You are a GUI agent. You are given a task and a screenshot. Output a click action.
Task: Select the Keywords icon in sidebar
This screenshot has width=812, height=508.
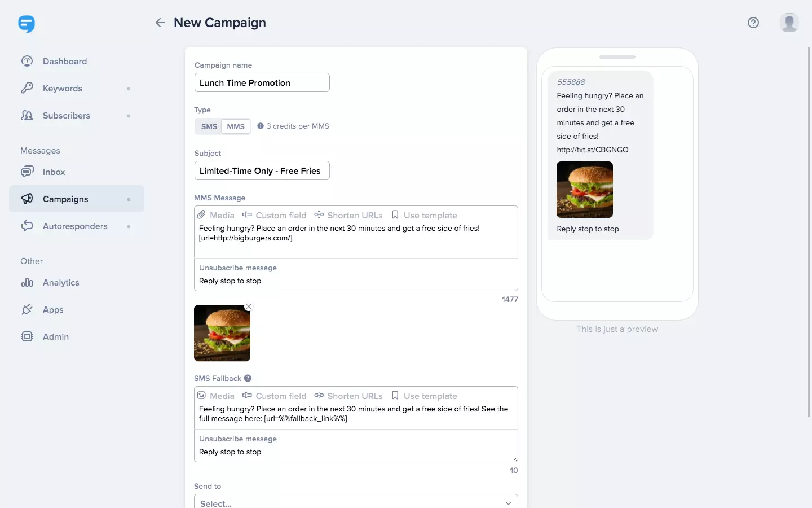[x=27, y=88]
